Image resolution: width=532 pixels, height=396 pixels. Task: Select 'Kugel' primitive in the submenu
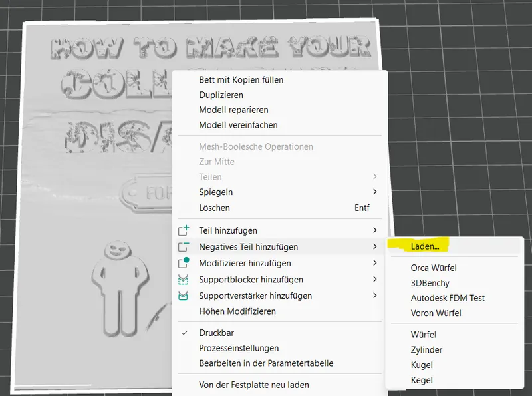422,365
